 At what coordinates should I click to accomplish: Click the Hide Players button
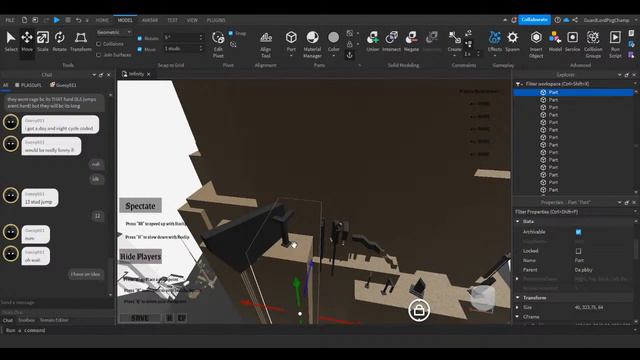(x=140, y=256)
